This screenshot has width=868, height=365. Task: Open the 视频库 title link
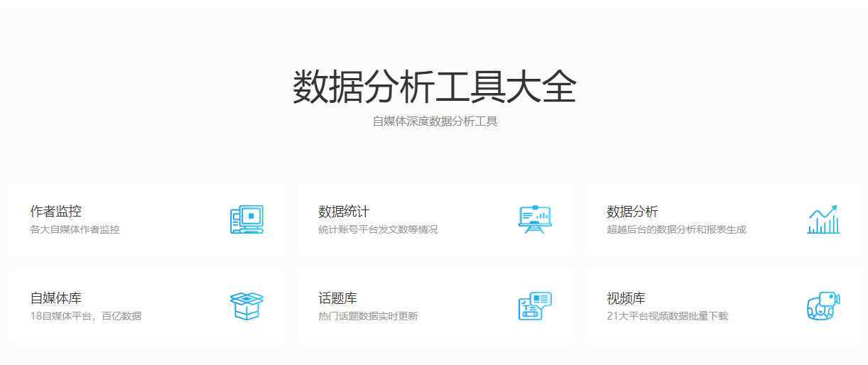626,298
